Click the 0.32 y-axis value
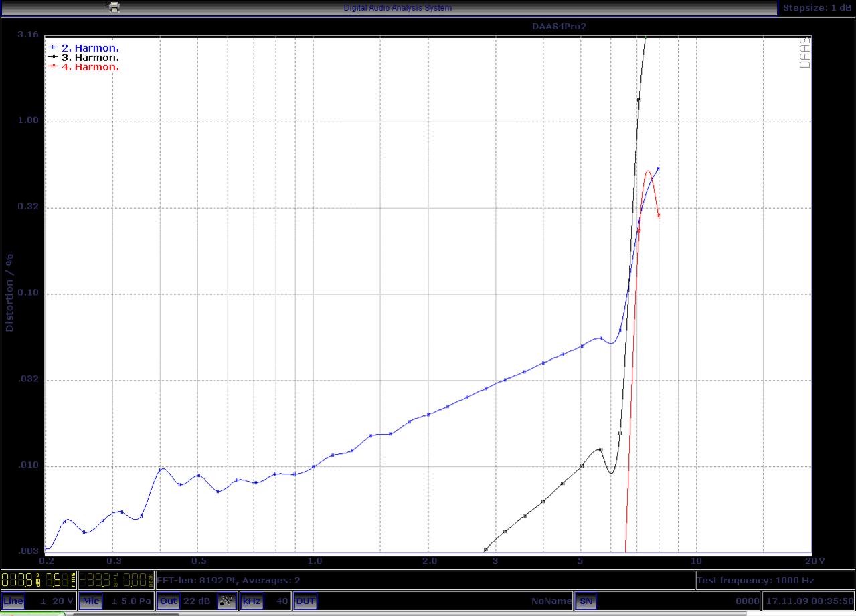Image resolution: width=856 pixels, height=616 pixels. pyautogui.click(x=28, y=207)
